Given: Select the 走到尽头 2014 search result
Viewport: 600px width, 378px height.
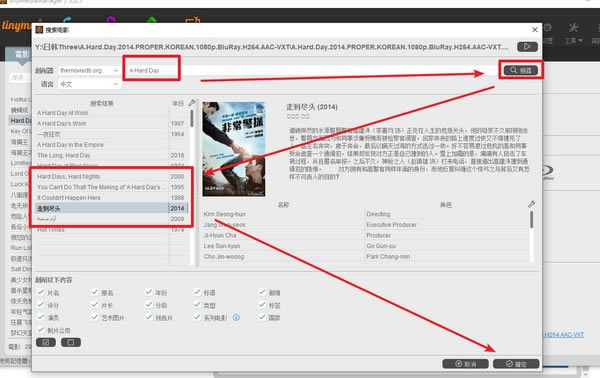Looking at the screenshot, I should tap(111, 208).
